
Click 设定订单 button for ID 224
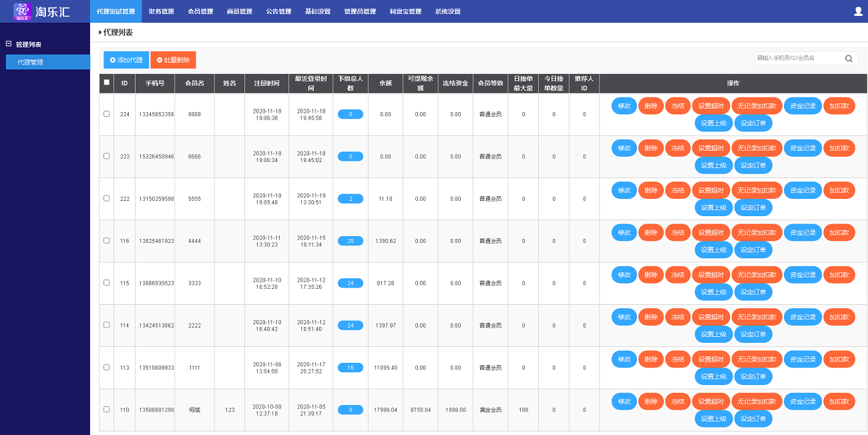[753, 123]
